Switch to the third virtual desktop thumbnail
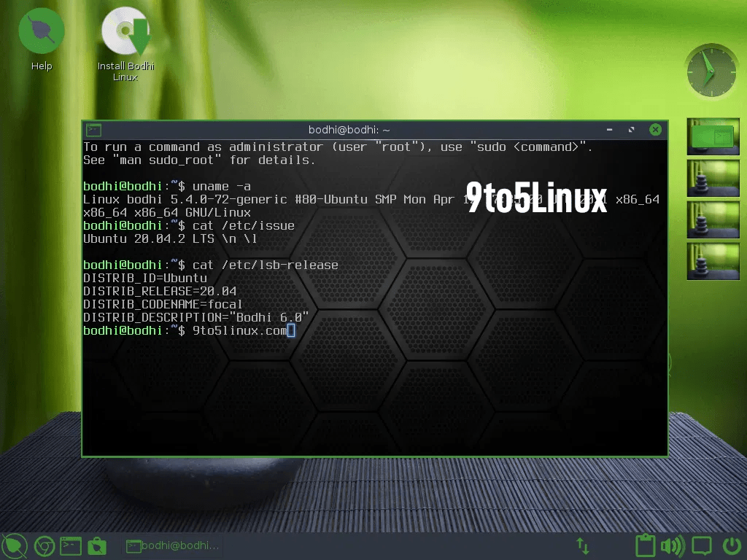The image size is (747, 560). coord(713,219)
